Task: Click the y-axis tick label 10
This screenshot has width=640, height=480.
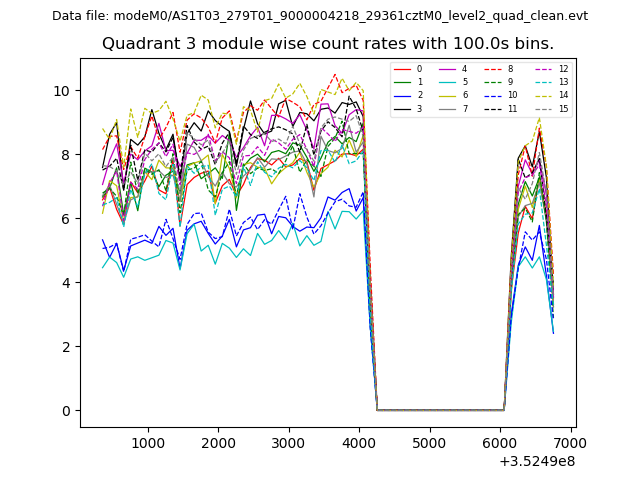Action: click(62, 91)
